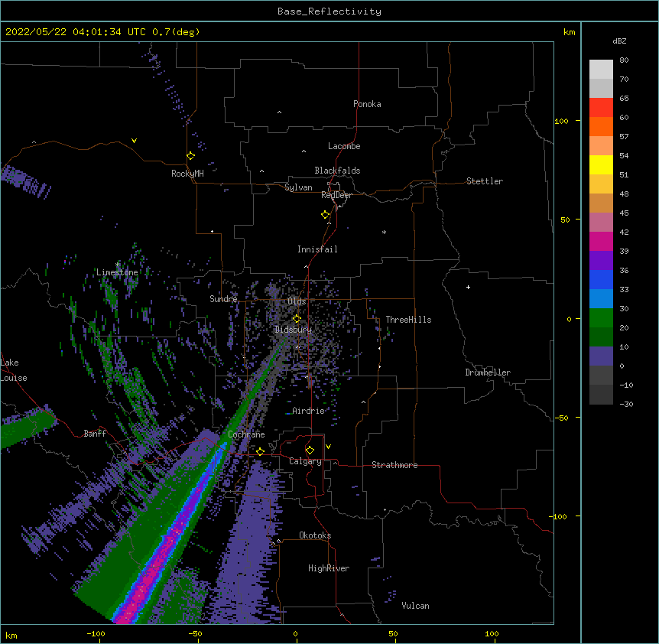Click the Sylvan label
Viewport: 659px width, 644px height.
point(298,187)
